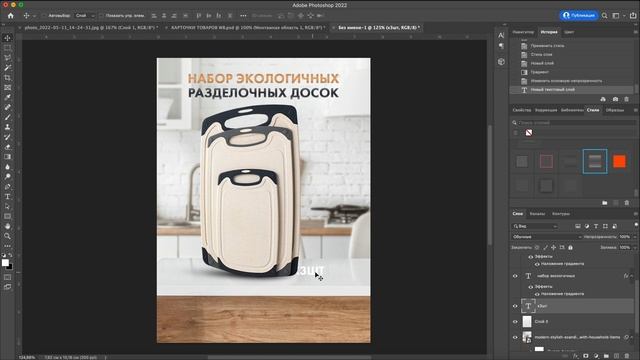The height and width of the screenshot is (360, 640).
Task: Add layer mask icon at Layers bottom
Action: (x=586, y=356)
